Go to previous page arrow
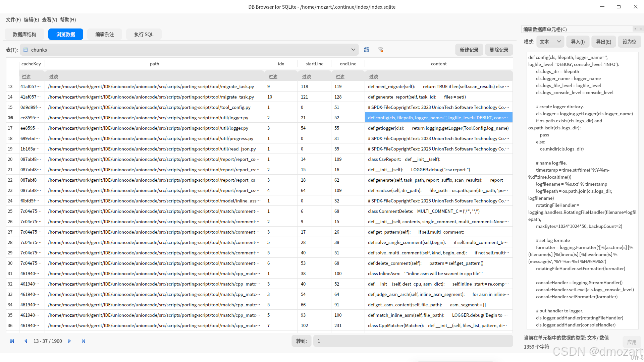 click(x=25, y=341)
